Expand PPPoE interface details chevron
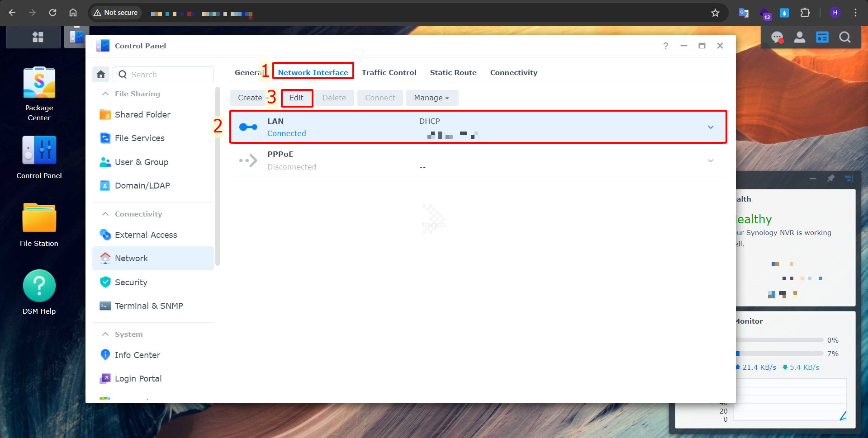868x438 pixels. [711, 161]
